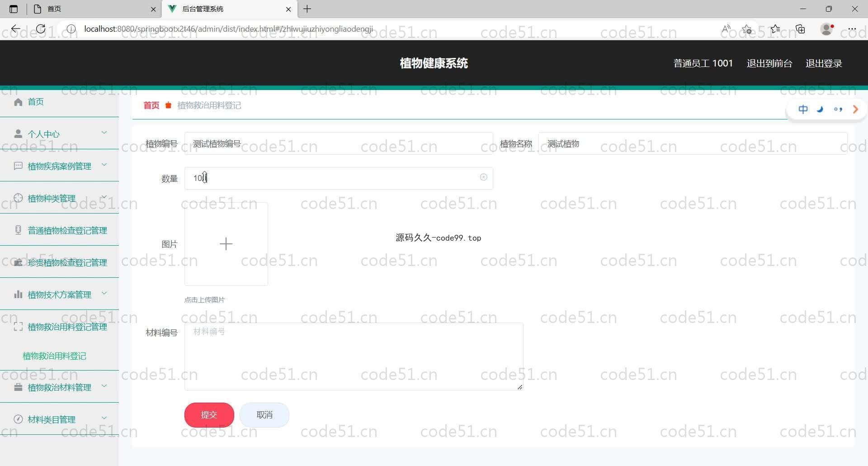Click the 植物健康系统 title
This screenshot has height=466, width=868.
[x=434, y=63]
